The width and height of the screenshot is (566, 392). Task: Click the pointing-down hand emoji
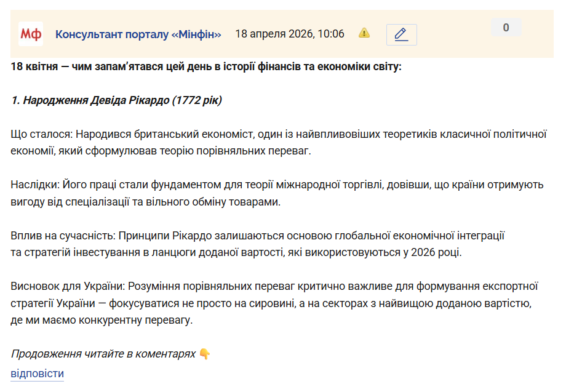pyautogui.click(x=205, y=354)
